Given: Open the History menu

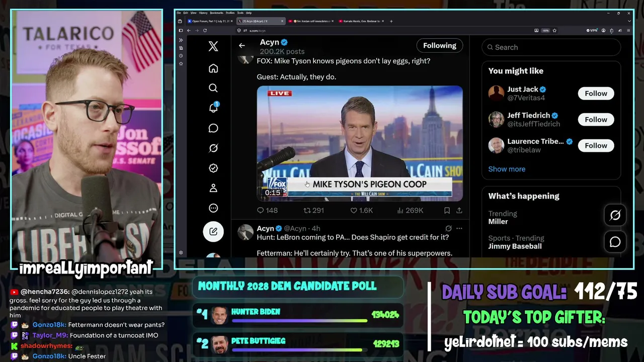Looking at the screenshot, I should (x=203, y=13).
